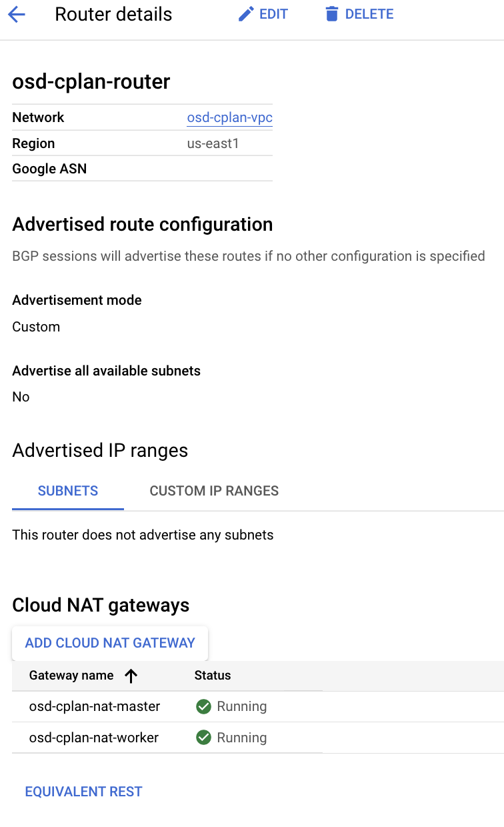Image resolution: width=504 pixels, height=827 pixels.
Task: Click the sort arrow next to Gateway name
Action: [x=131, y=676]
